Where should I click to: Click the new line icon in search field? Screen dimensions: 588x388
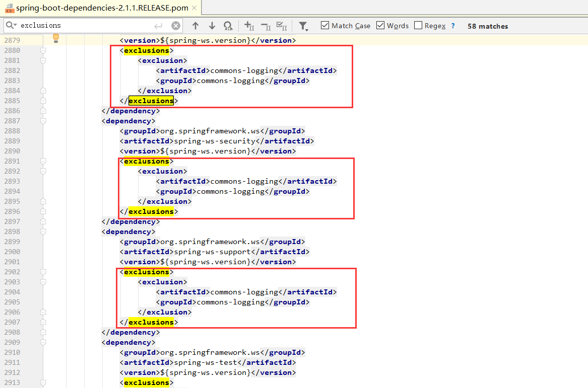158,26
